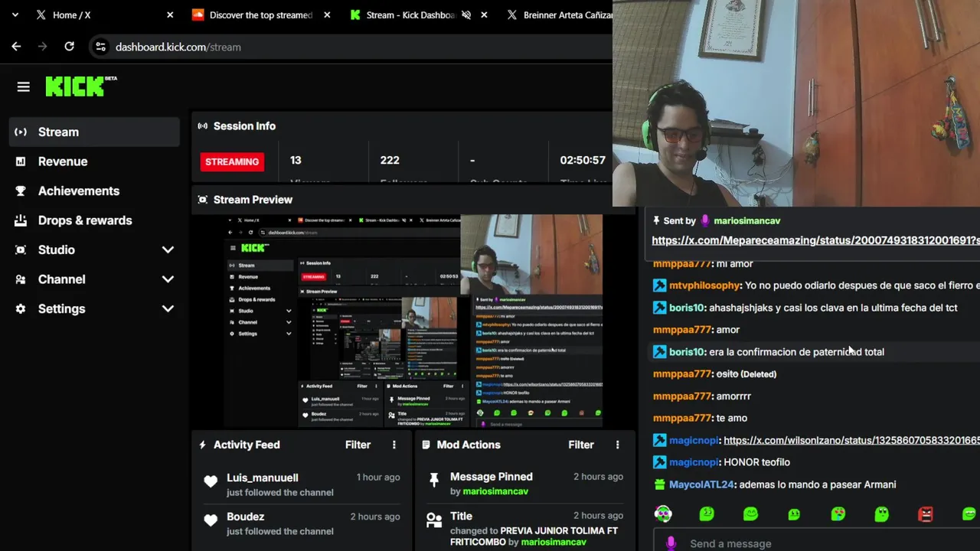Switch to Breinner Arteta Cañizar tab
The width and height of the screenshot is (980, 551).
tap(557, 15)
